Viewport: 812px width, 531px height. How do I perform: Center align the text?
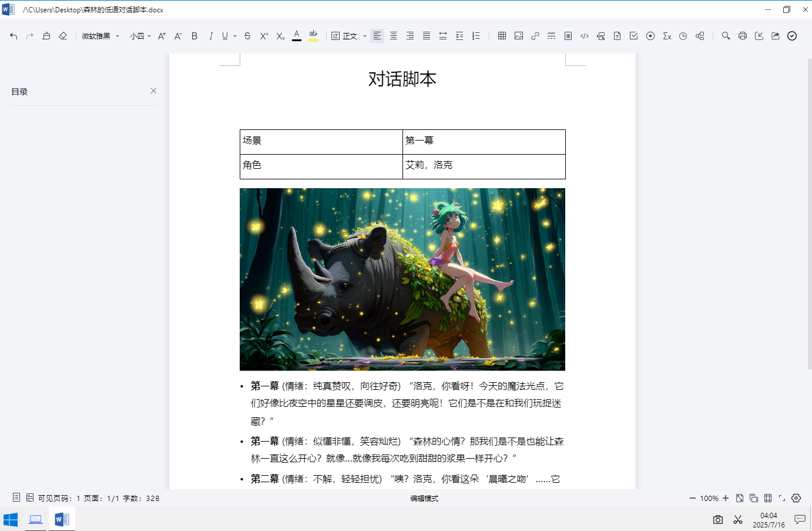[x=394, y=36]
